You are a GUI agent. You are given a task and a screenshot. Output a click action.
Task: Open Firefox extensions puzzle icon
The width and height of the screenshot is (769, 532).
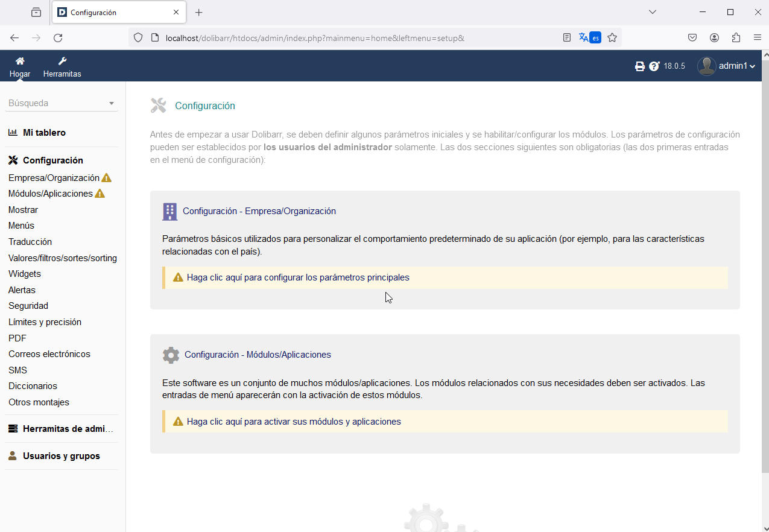pyautogui.click(x=736, y=37)
